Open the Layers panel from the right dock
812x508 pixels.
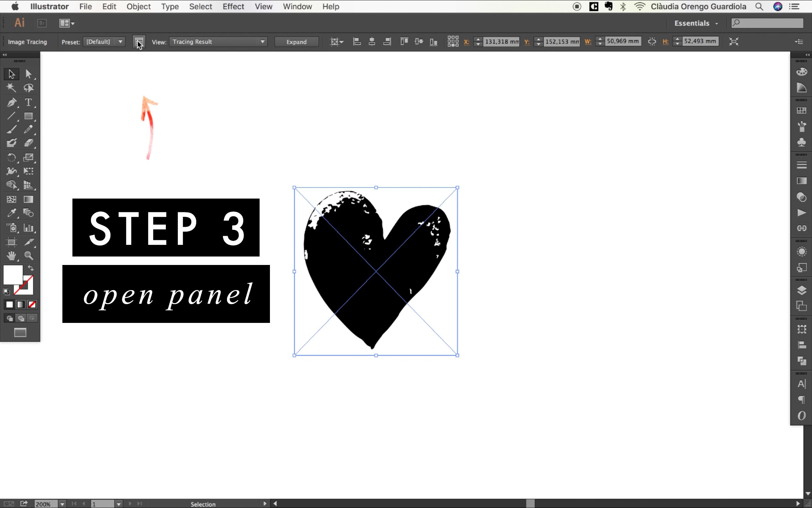click(x=802, y=290)
